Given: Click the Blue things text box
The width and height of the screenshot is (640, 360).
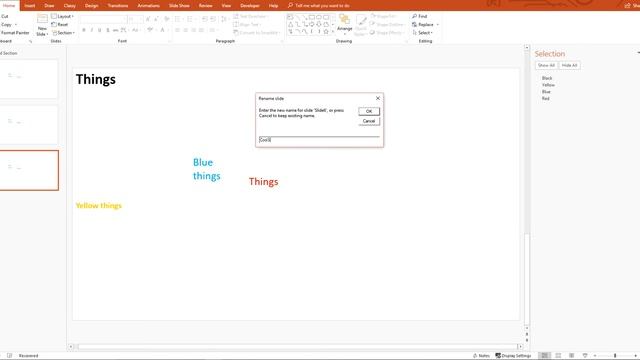Looking at the screenshot, I should (207, 169).
